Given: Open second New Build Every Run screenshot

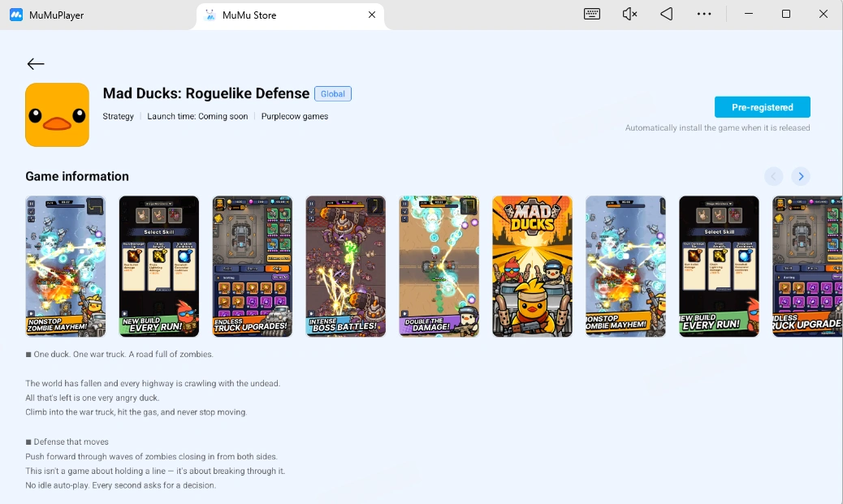Looking at the screenshot, I should pyautogui.click(x=719, y=266).
